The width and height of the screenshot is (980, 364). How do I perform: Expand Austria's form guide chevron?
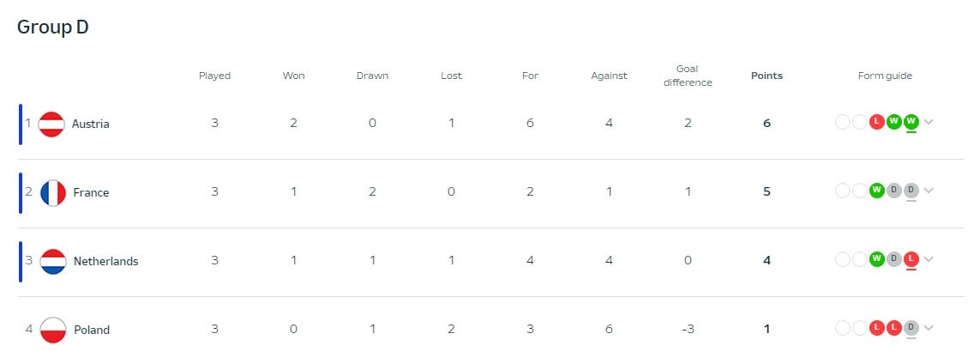[x=929, y=122]
